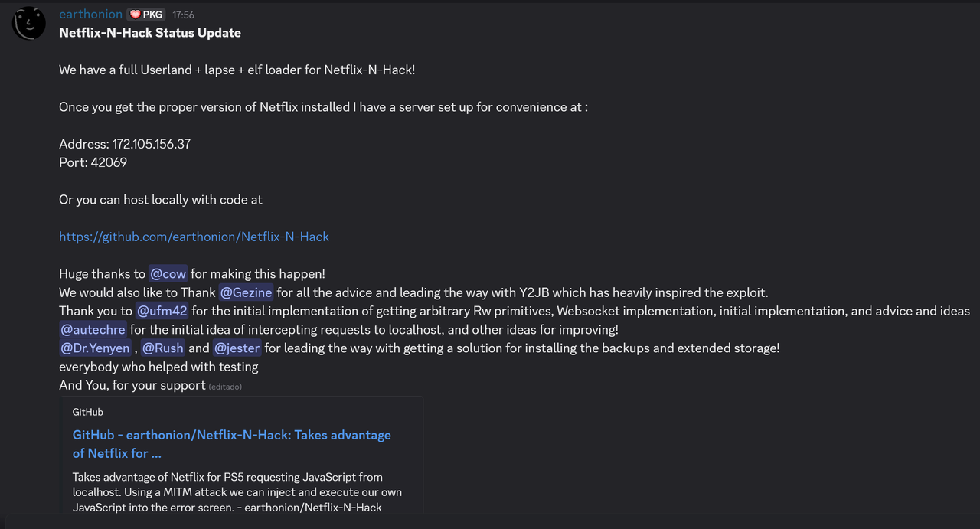980x529 pixels.
Task: Click the @jester mention
Action: [x=237, y=348]
